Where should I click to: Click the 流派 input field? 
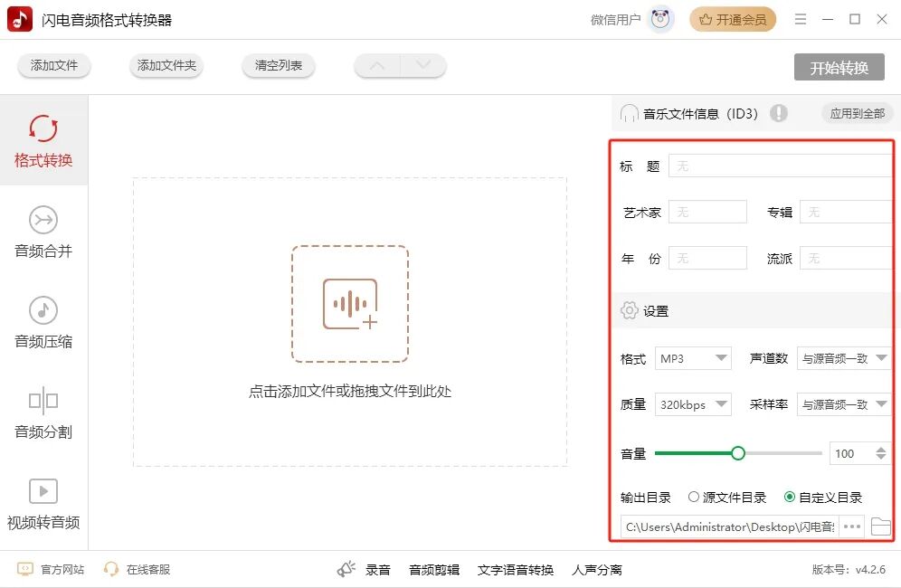click(846, 258)
